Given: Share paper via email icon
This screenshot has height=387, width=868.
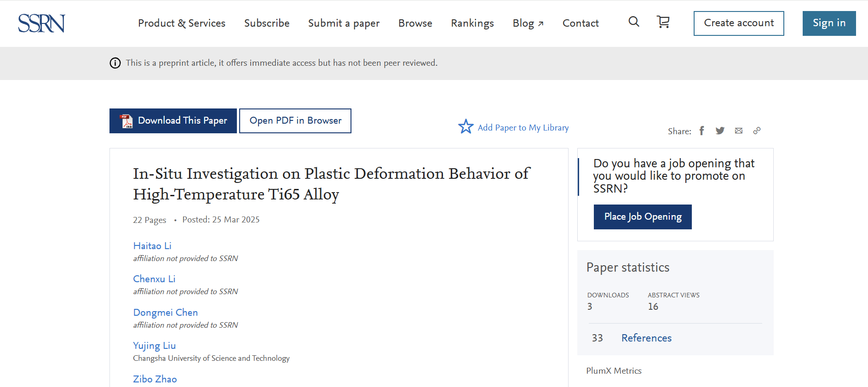Looking at the screenshot, I should 739,131.
